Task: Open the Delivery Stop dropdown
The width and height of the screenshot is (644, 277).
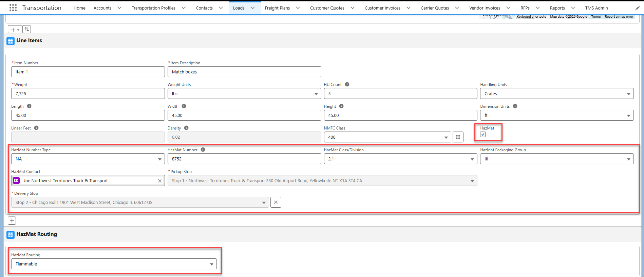Action: coord(140,202)
